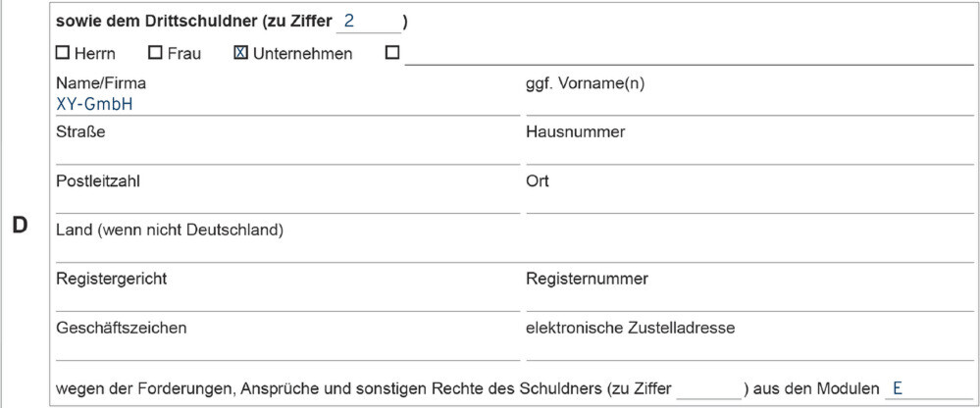The height and width of the screenshot is (408, 980).
Task: Focus the ggf. Vorname(n) field
Action: [x=749, y=104]
